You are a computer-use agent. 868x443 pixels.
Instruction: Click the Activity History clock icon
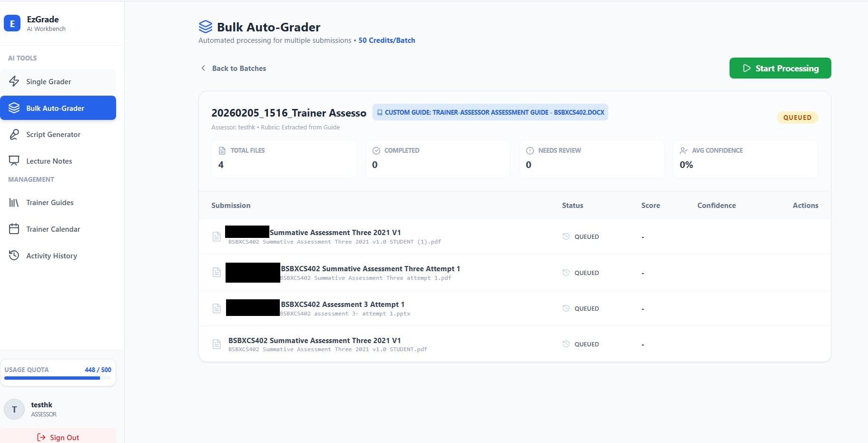tap(14, 256)
